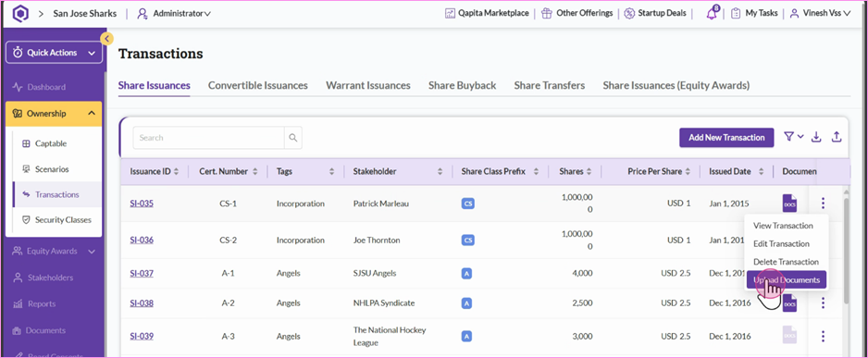
Task: Open issuance SI-035 link
Action: tap(142, 204)
